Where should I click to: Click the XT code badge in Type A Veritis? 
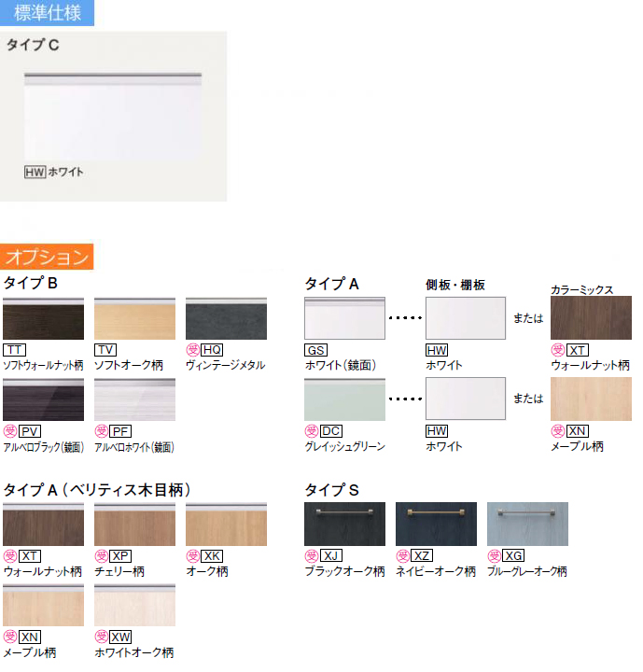coord(31,556)
